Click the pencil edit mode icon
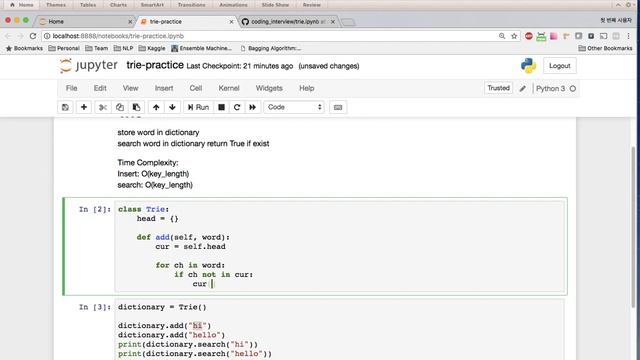Viewport: 640px width, 360px height. coord(522,88)
